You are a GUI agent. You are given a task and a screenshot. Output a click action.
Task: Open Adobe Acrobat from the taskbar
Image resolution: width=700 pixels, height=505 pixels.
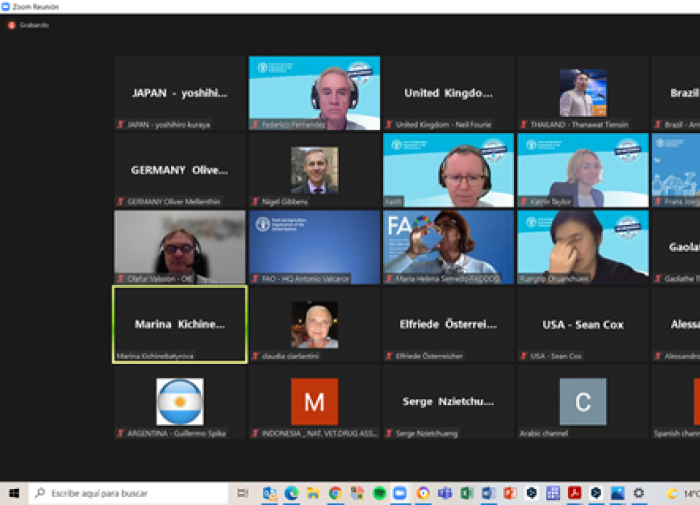pos(574,493)
